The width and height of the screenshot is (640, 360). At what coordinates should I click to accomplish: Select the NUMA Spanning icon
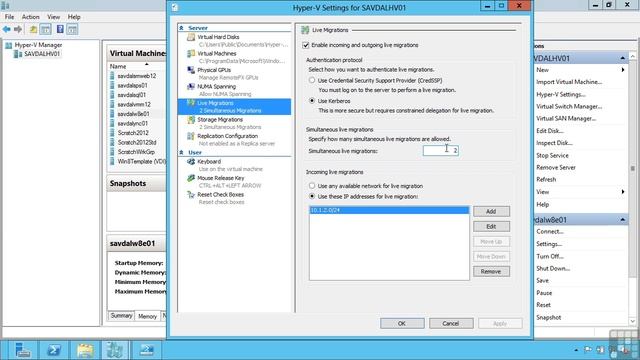pyautogui.click(x=191, y=87)
